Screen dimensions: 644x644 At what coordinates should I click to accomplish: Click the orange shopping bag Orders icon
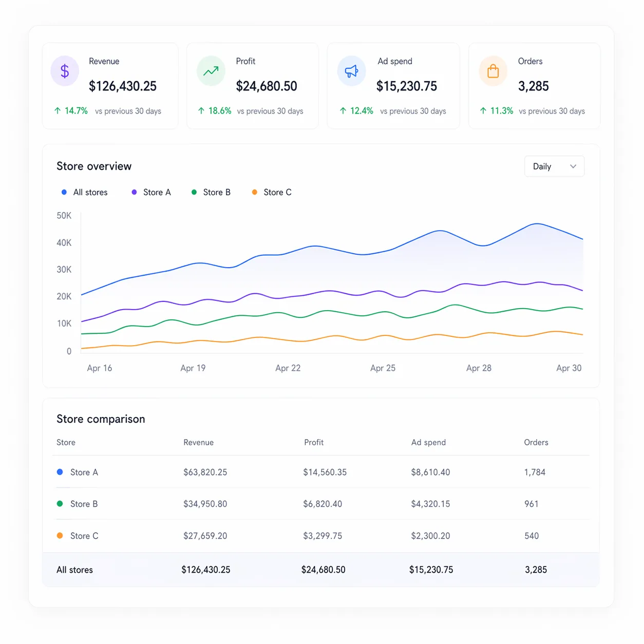(493, 71)
